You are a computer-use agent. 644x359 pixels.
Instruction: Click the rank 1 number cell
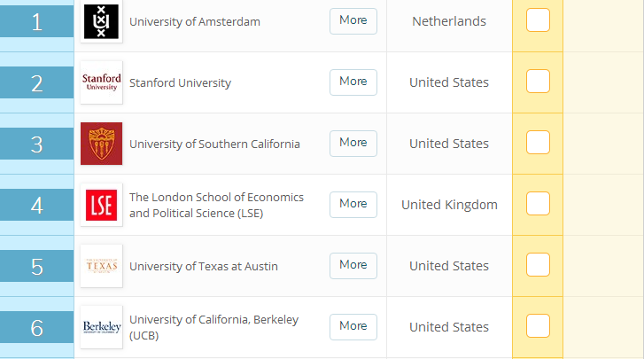[36, 22]
